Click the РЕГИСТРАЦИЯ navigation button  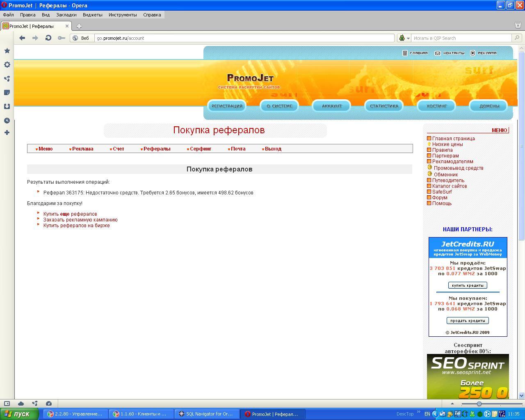pos(227,106)
